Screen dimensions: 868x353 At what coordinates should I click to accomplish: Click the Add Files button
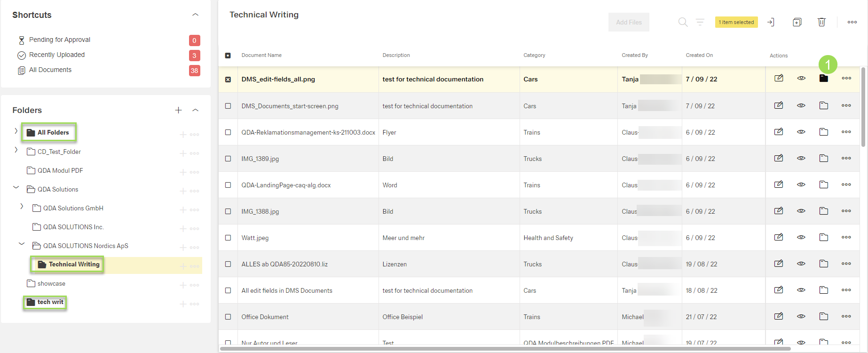629,22
